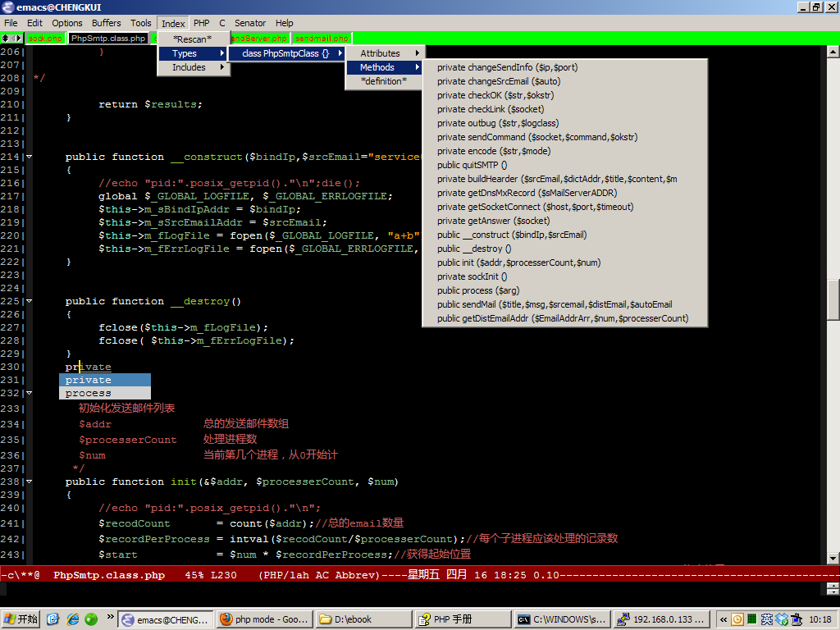Expand the Attributes submenu
This screenshot has width=840, height=630.
(385, 53)
